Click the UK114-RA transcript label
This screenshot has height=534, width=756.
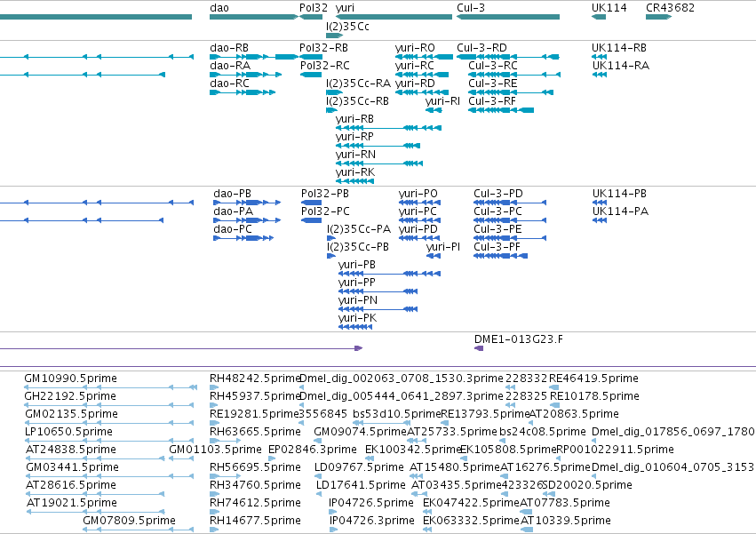point(620,66)
